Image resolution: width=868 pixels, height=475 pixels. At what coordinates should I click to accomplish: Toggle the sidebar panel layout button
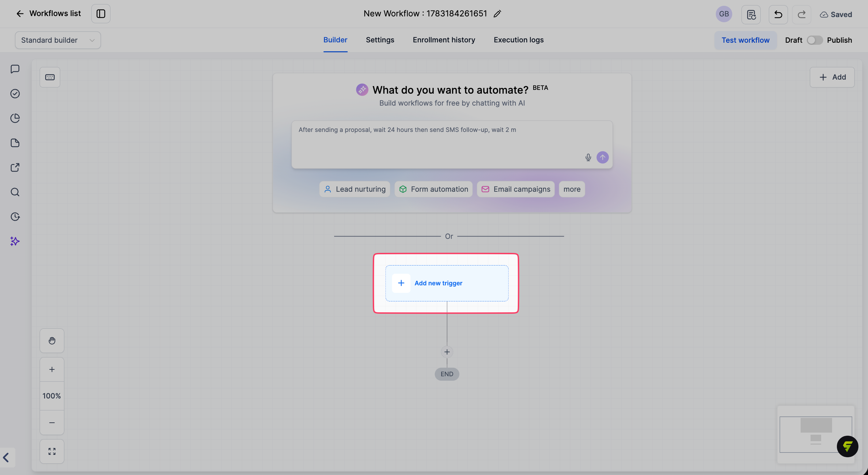point(101,14)
